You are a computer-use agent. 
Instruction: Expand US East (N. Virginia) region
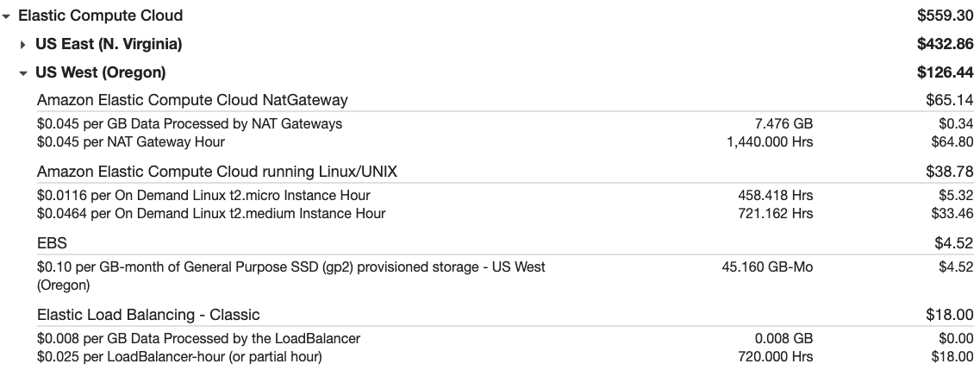23,44
